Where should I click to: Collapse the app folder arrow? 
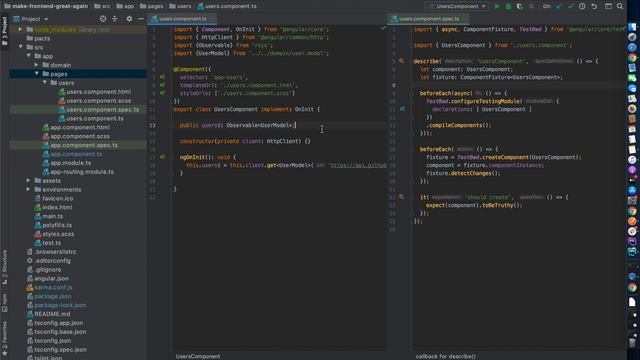tap(29, 56)
